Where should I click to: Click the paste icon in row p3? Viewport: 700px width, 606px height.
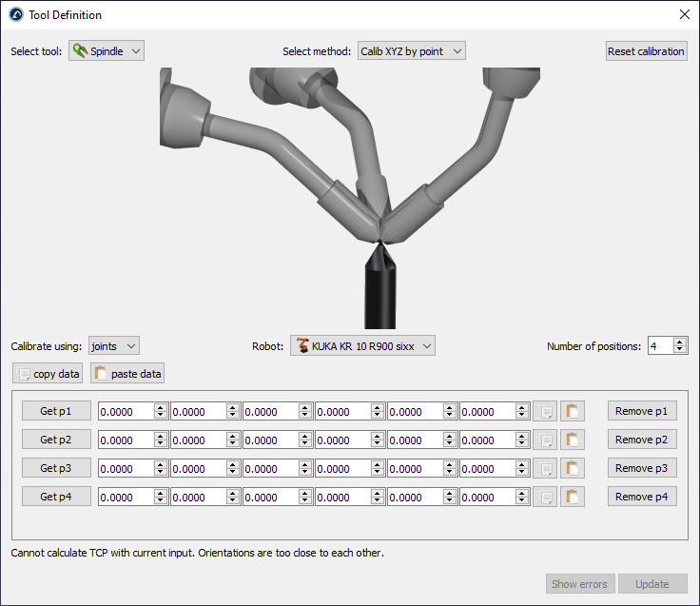pos(573,468)
